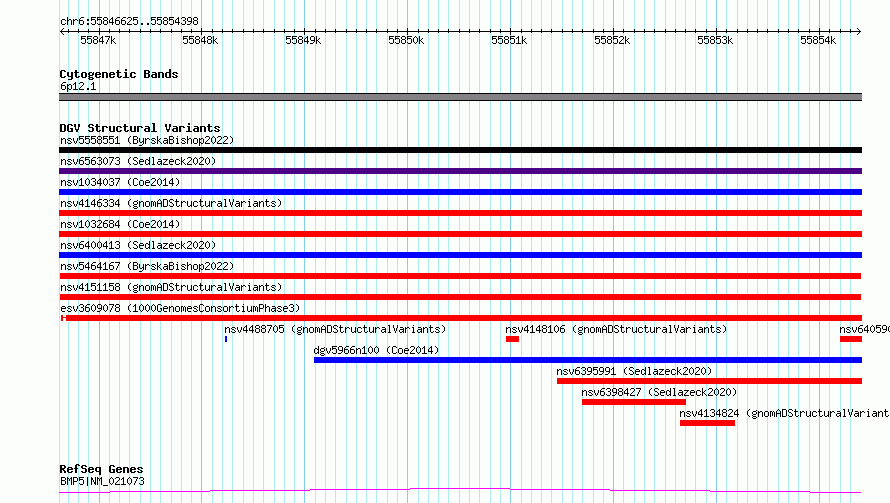This screenshot has width=890, height=503.
Task: Select the short red nsv4148106 variant bar
Action: click(513, 339)
